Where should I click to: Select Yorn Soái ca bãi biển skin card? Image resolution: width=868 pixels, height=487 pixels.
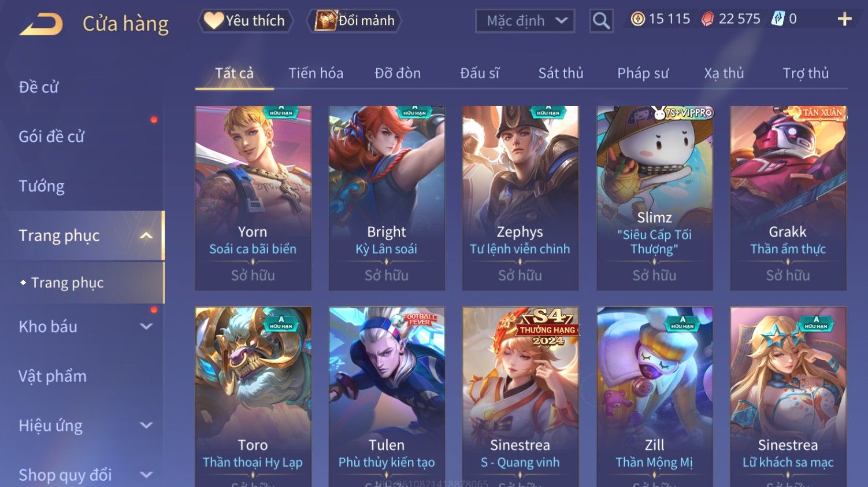[x=253, y=198]
